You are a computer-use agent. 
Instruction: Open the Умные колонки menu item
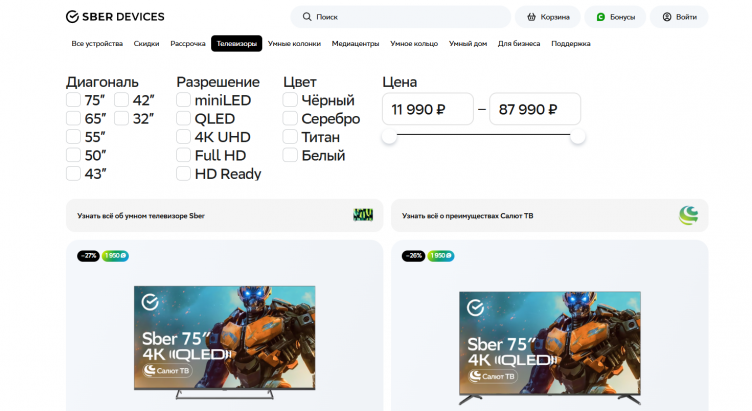(294, 44)
